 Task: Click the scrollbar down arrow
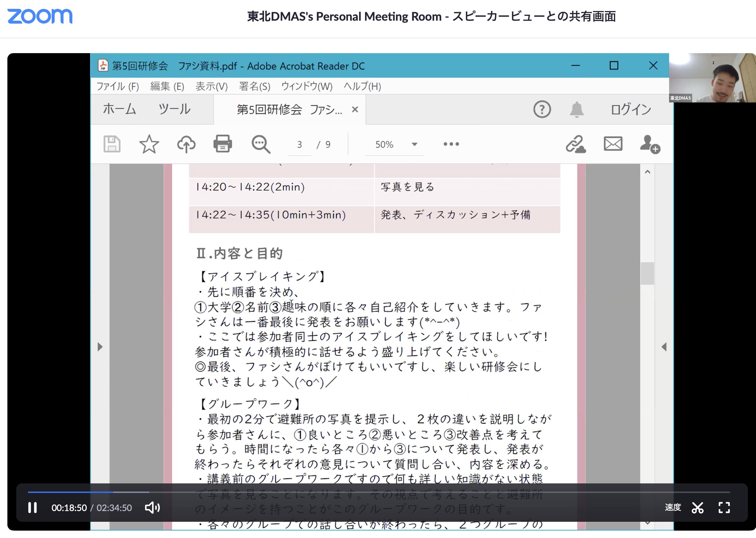click(647, 523)
